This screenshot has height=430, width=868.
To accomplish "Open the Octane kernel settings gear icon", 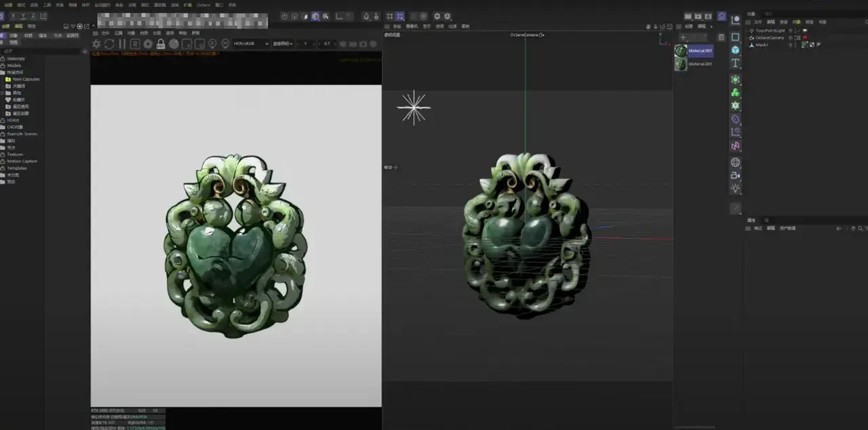I will click(x=148, y=43).
